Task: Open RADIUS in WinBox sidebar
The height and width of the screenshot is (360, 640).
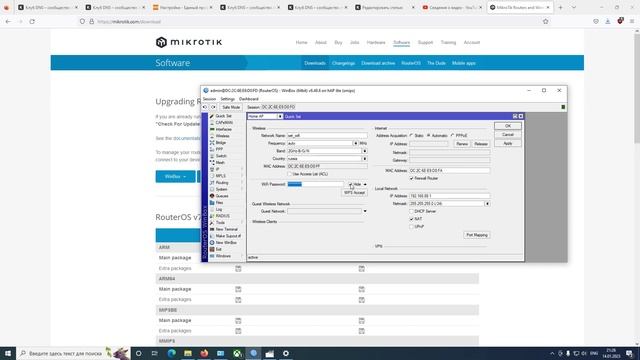Action: [x=222, y=216]
